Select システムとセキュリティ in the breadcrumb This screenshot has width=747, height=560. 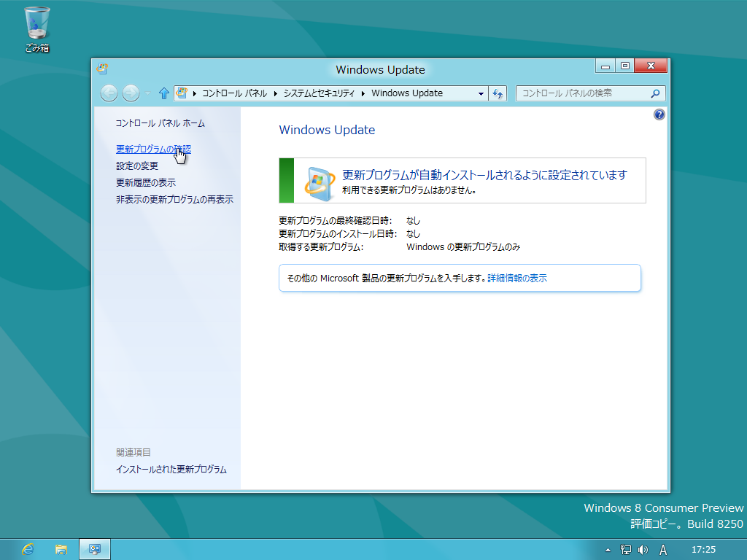coord(320,93)
